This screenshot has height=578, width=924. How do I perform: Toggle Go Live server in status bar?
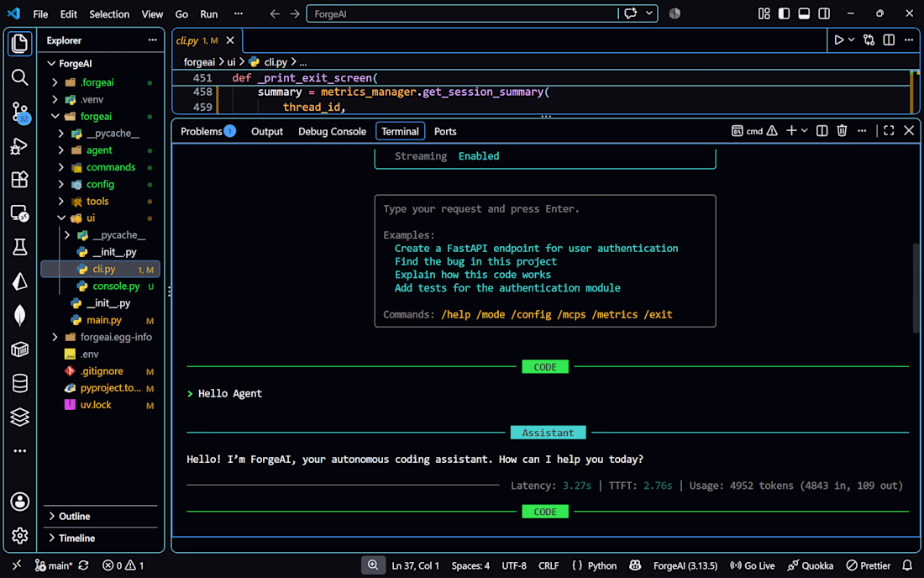(753, 565)
